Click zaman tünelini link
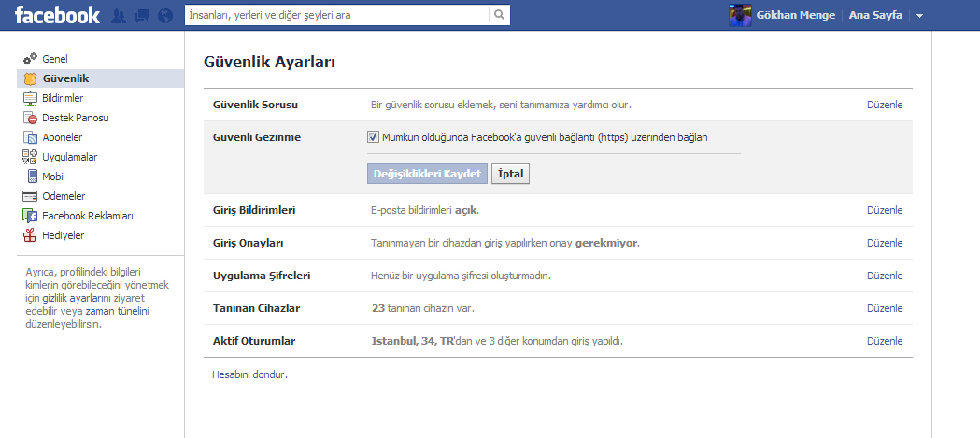Viewport: 980px width, 438px height. 118,311
